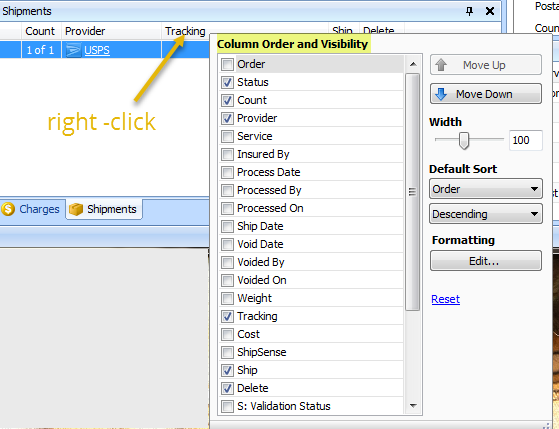Click the Width value input field
Screen dimensions: 559x429
point(526,140)
